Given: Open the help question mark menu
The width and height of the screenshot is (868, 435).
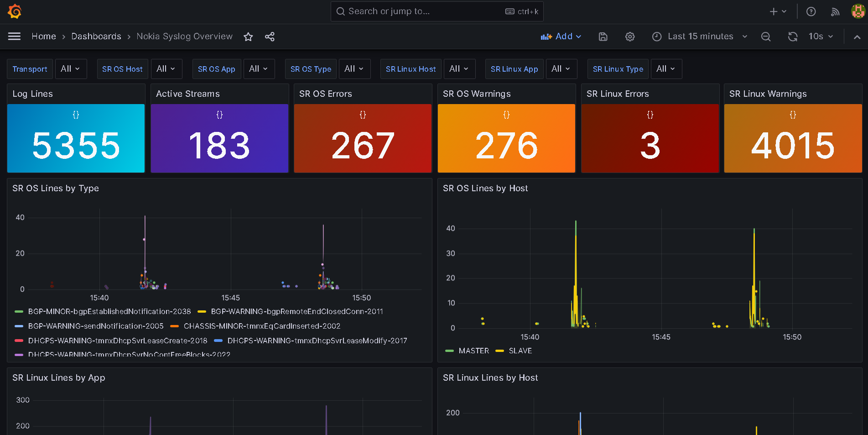Looking at the screenshot, I should click(x=811, y=11).
